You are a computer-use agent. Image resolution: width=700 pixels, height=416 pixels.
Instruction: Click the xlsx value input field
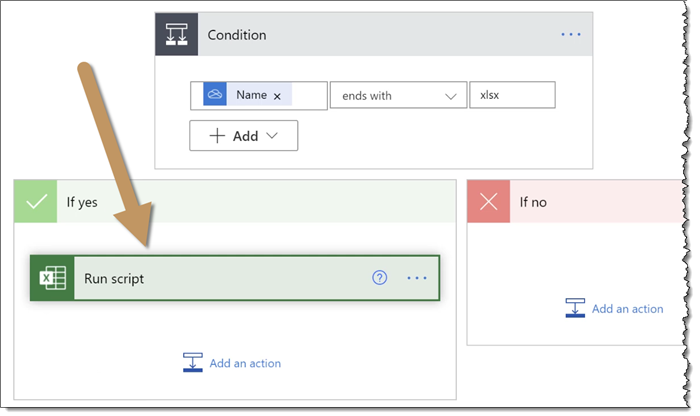point(511,96)
